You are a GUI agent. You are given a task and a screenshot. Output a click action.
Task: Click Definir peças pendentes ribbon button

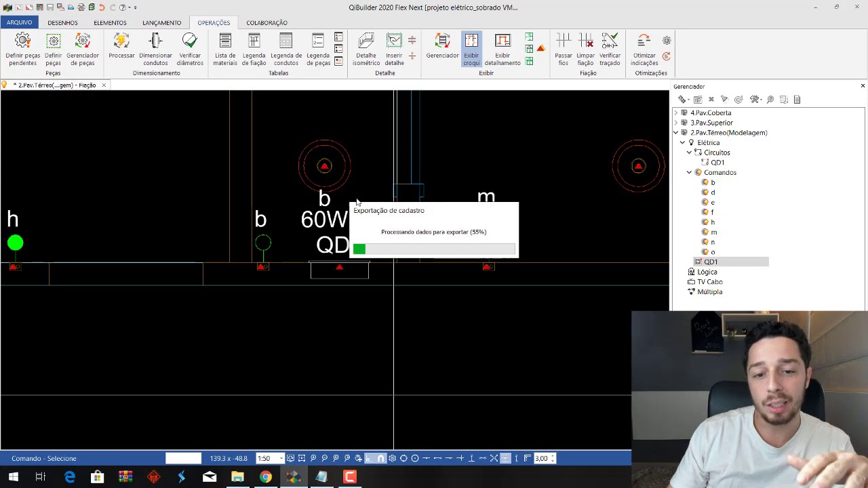pyautogui.click(x=22, y=50)
